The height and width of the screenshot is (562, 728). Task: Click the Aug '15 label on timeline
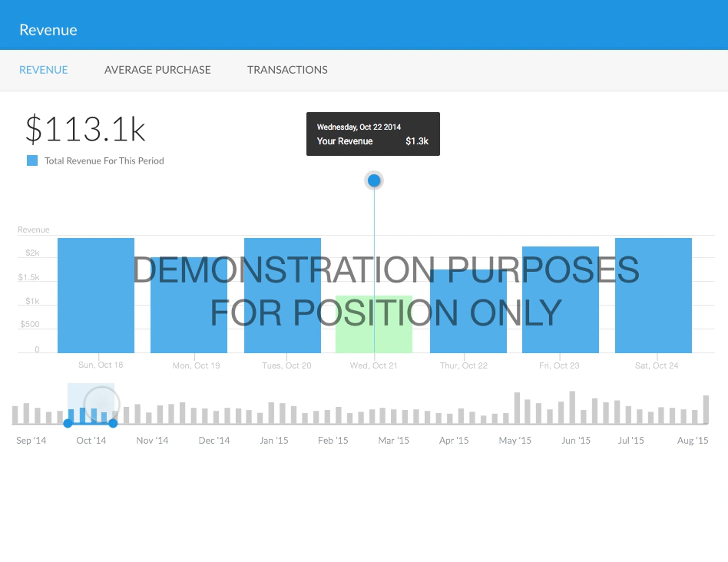[x=693, y=440]
